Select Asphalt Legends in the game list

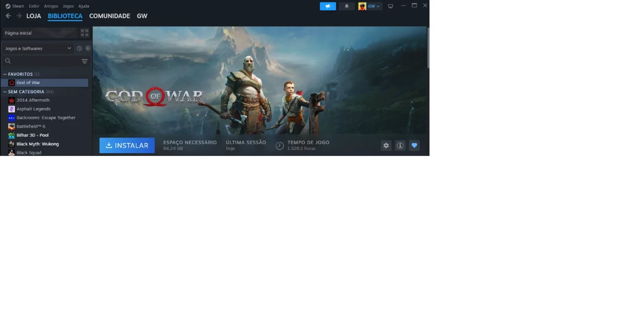45,109
